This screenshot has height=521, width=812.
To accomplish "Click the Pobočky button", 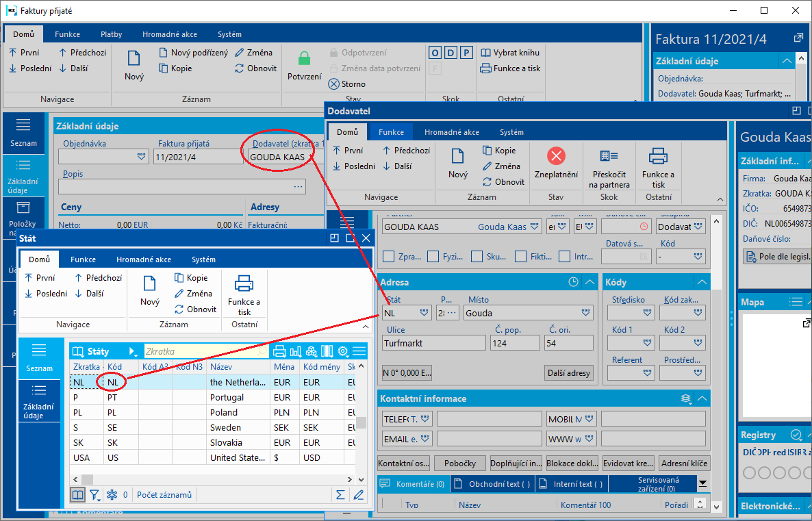I will tap(459, 463).
